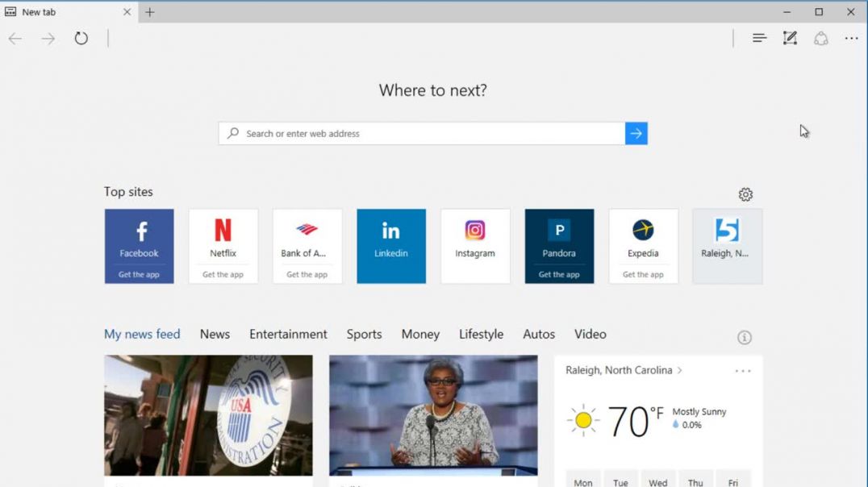Viewport: 868px width, 487px height.
Task: Click the Share icon in toolbar
Action: pyautogui.click(x=821, y=38)
